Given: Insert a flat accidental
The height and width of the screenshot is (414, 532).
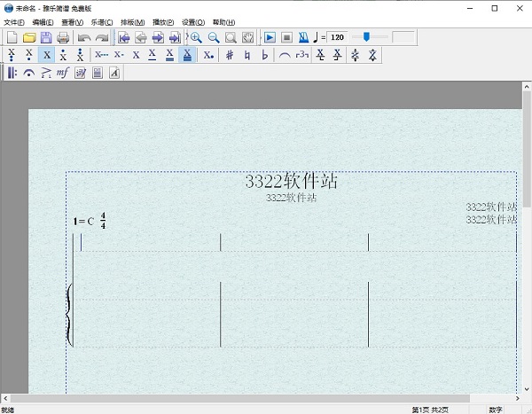Looking at the screenshot, I should tap(264, 55).
